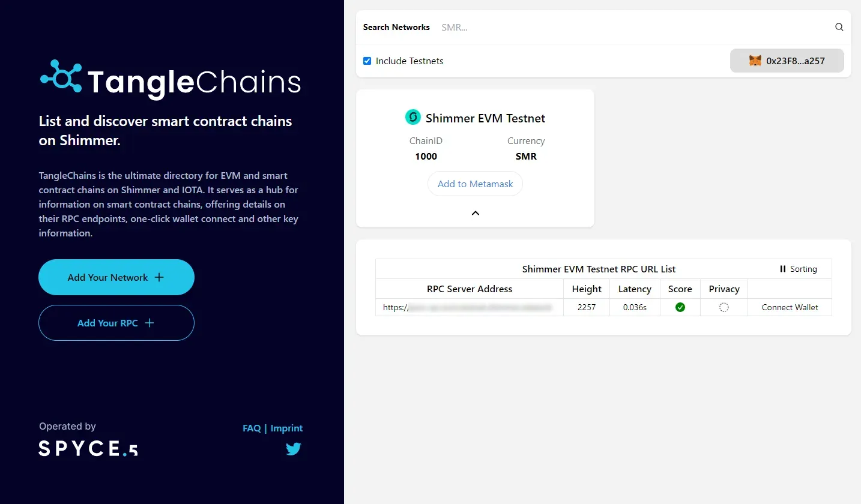
Task: Click the MetaMask fox icon
Action: click(x=755, y=61)
